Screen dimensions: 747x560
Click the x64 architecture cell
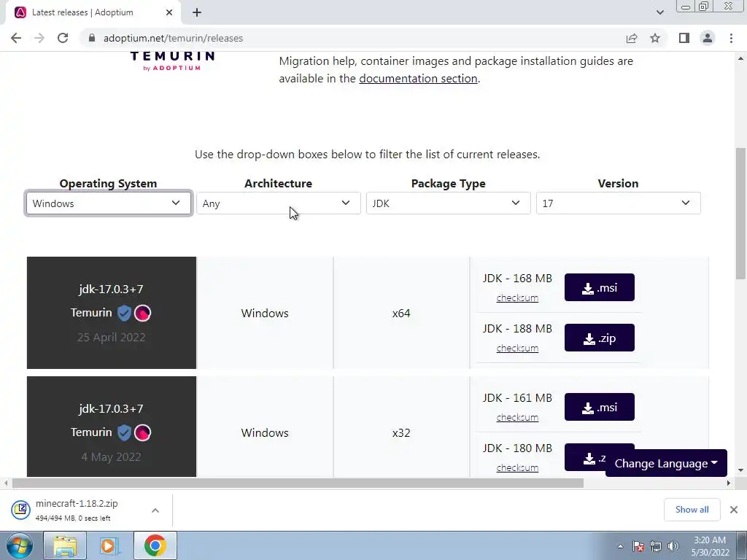pyautogui.click(x=401, y=313)
